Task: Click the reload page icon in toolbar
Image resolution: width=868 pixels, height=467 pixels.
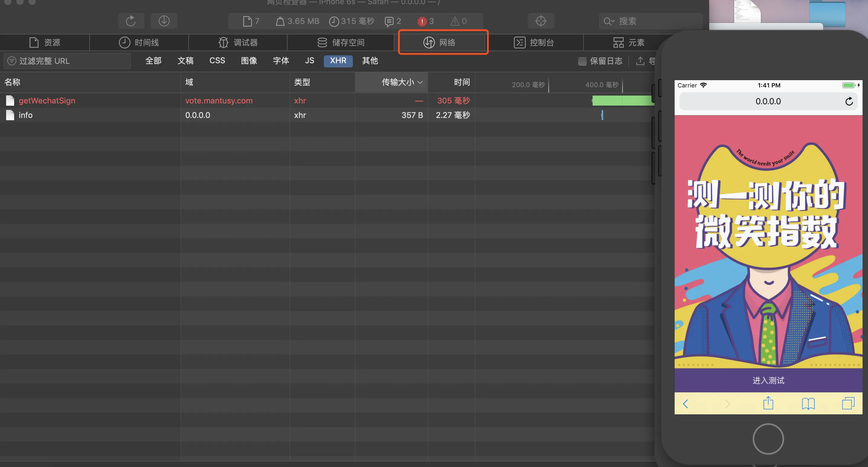Action: [131, 21]
